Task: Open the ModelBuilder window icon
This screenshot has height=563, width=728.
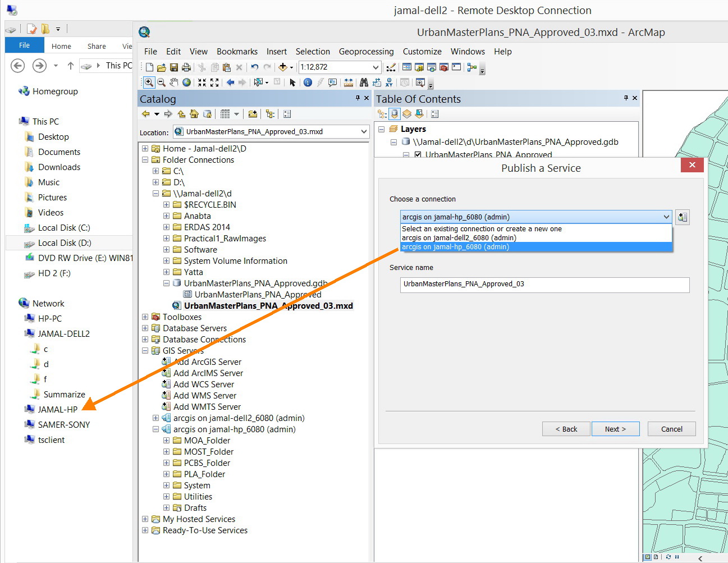Action: (x=471, y=67)
